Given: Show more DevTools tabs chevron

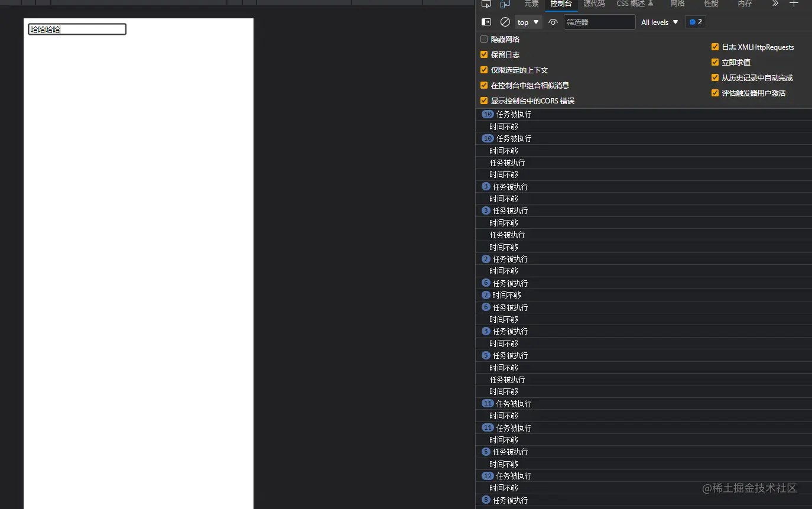Looking at the screenshot, I should point(775,4).
